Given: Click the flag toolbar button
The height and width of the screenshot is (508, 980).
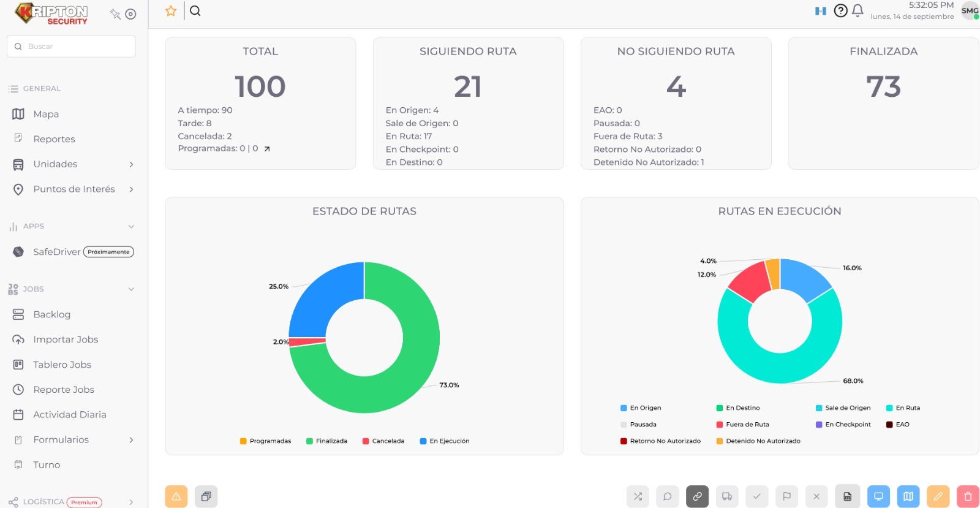Looking at the screenshot, I should [x=787, y=496].
